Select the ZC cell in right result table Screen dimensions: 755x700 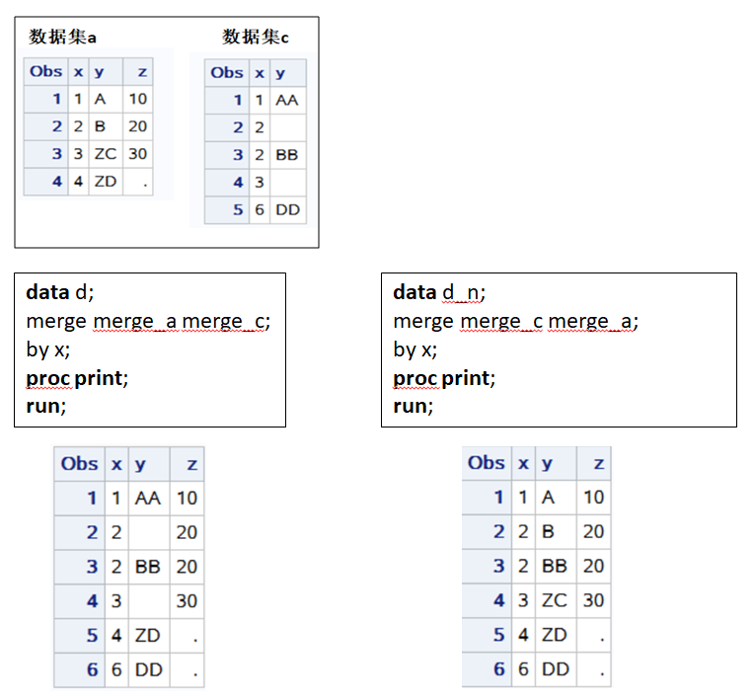pos(556,600)
